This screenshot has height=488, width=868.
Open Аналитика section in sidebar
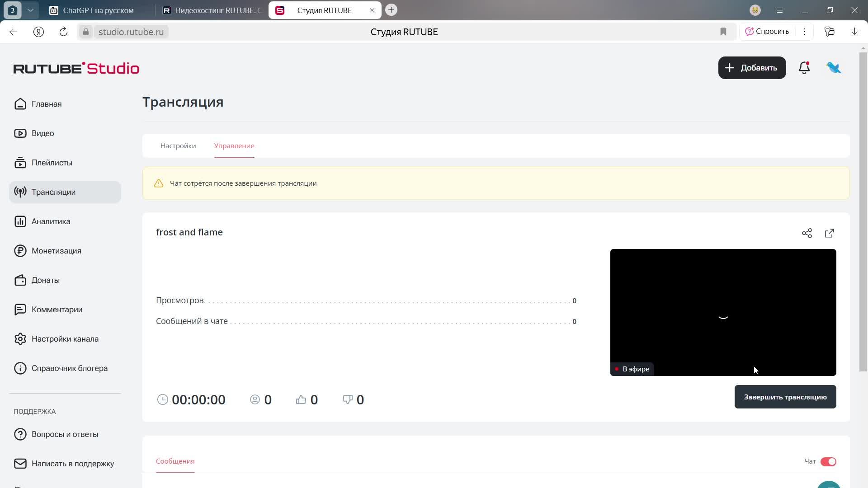tap(51, 221)
